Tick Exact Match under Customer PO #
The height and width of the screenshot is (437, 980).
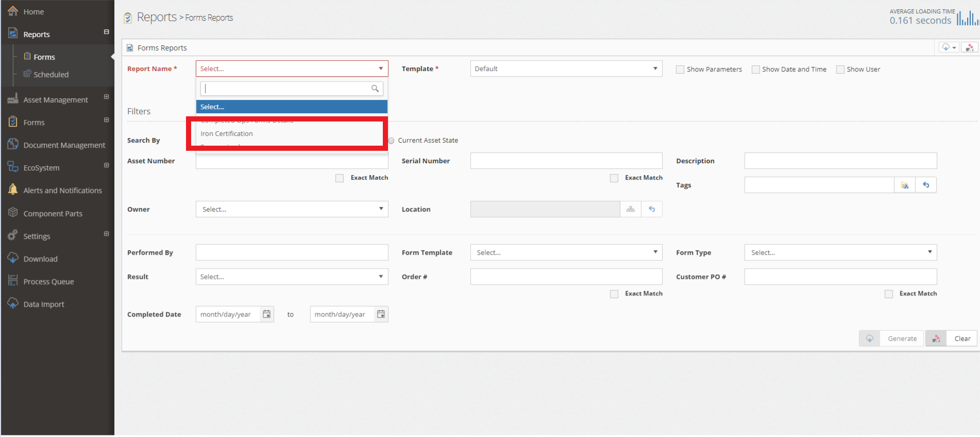889,294
